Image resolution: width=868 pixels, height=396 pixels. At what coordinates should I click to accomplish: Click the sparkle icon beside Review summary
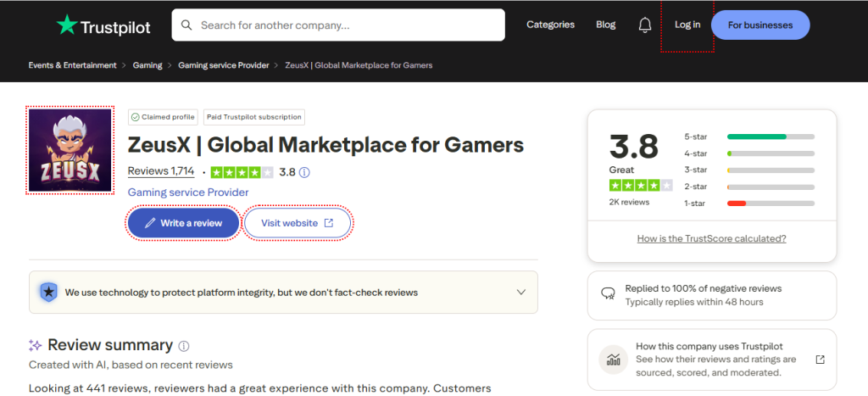(35, 346)
